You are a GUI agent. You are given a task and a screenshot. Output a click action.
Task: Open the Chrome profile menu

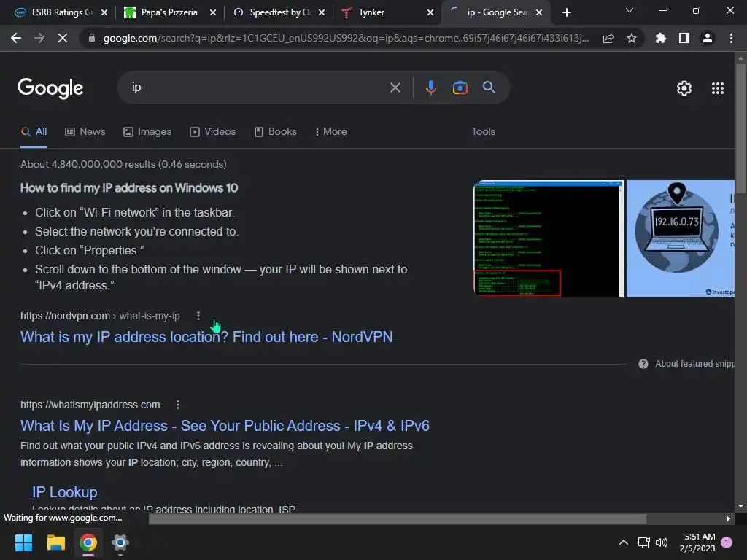[708, 38]
